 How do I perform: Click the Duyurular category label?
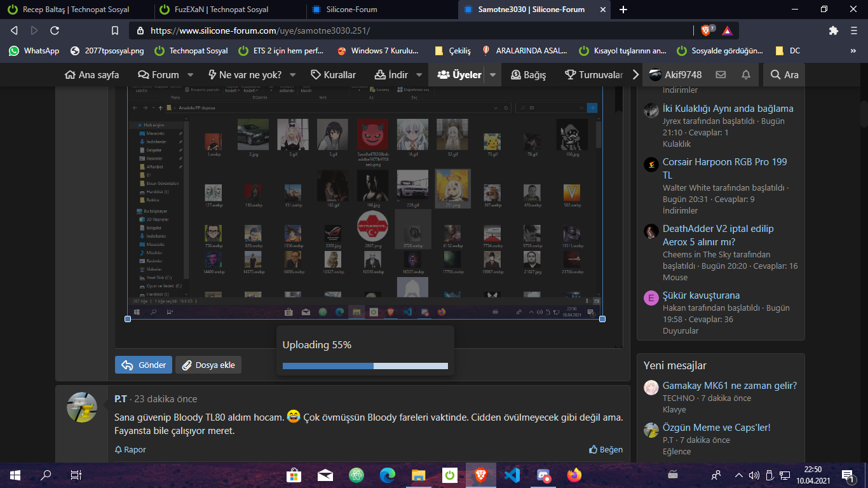pos(681,330)
